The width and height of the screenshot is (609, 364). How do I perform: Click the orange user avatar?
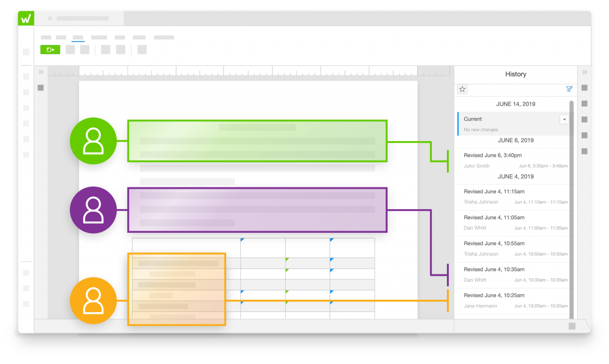[93, 300]
